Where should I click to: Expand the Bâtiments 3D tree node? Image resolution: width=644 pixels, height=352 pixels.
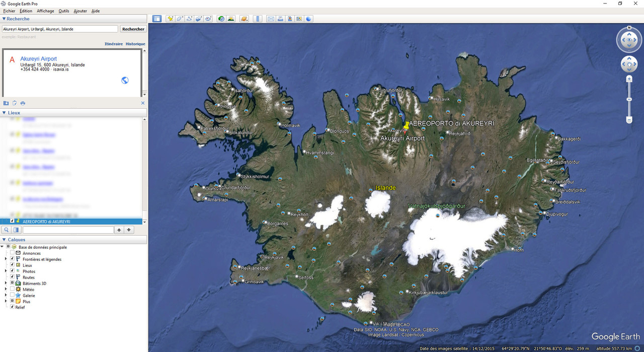(x=6, y=284)
